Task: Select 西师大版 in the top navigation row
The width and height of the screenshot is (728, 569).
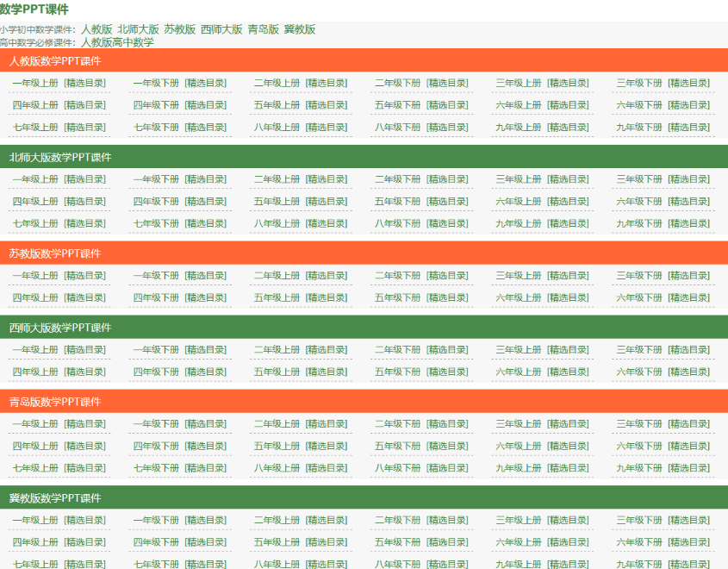Action: pyautogui.click(x=221, y=29)
